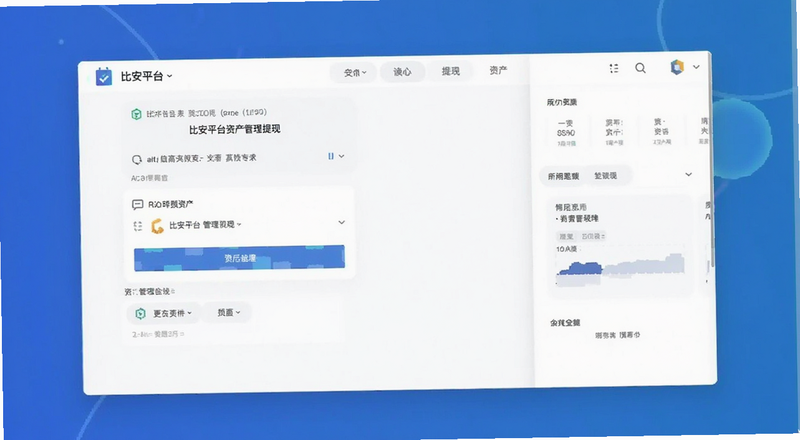
Task: Open the 比安平台 platform dropdown in header
Action: click(x=146, y=77)
